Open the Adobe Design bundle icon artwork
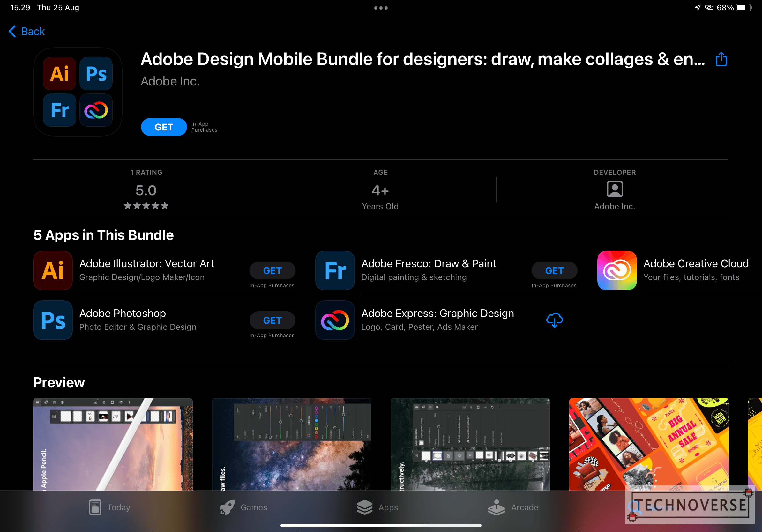This screenshot has width=762, height=532. 78,92
